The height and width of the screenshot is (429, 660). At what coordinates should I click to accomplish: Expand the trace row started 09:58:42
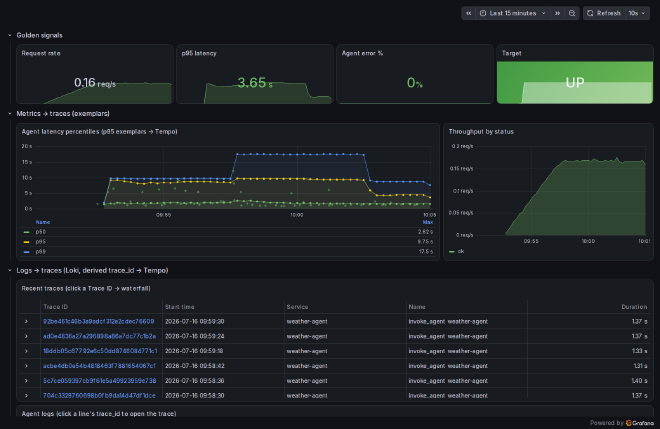coord(26,366)
